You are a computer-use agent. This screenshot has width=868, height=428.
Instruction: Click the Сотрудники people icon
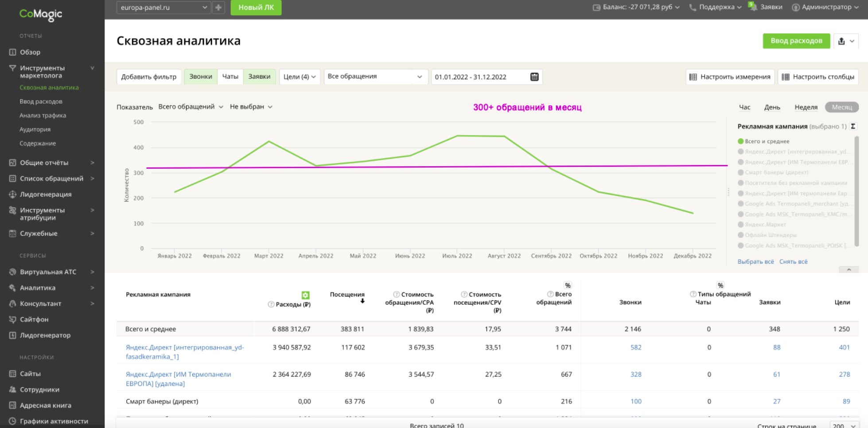(x=12, y=390)
